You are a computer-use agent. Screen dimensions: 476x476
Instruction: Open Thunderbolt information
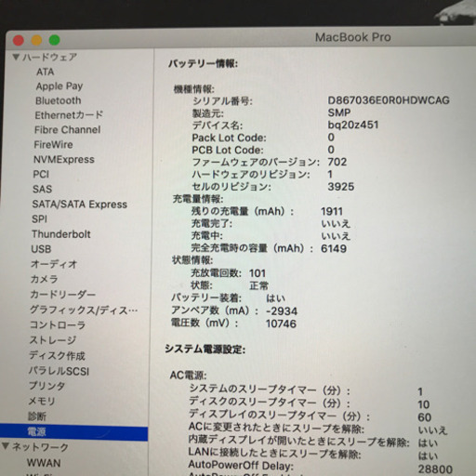61,234
